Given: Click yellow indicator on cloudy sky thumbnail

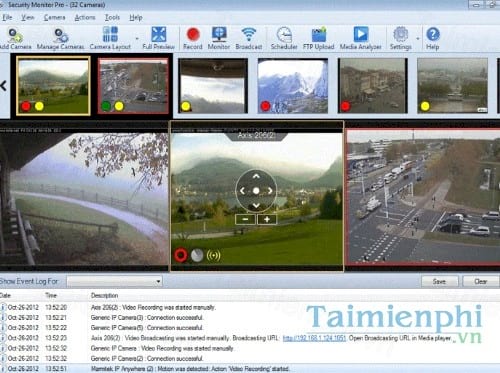Looking at the screenshot, I should 186,106.
